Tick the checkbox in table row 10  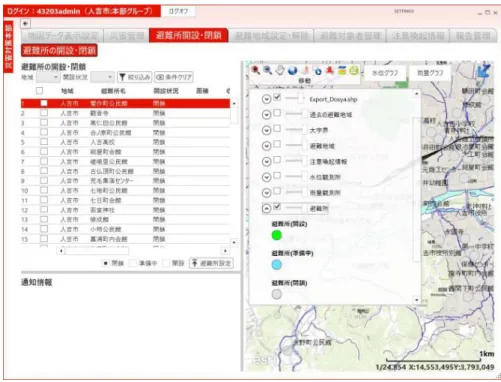coord(44,190)
